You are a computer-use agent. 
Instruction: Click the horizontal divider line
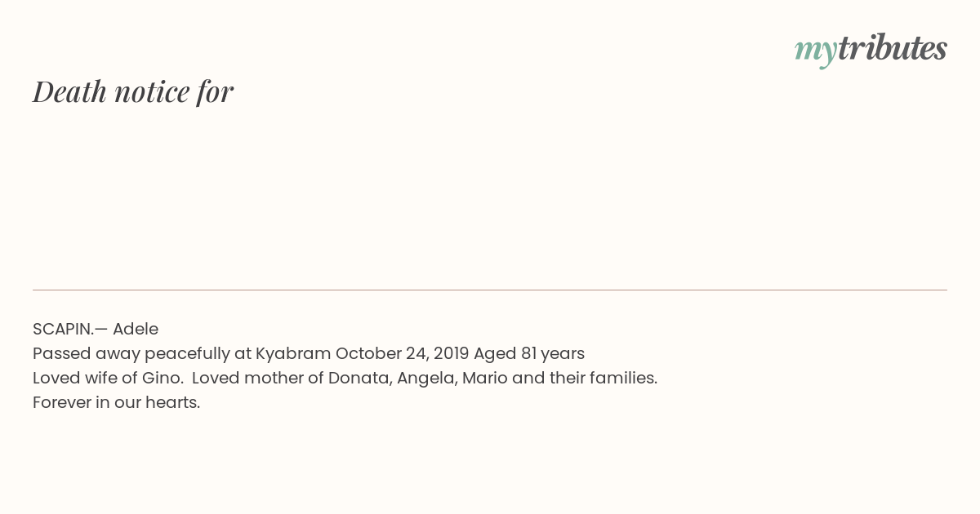490,290
